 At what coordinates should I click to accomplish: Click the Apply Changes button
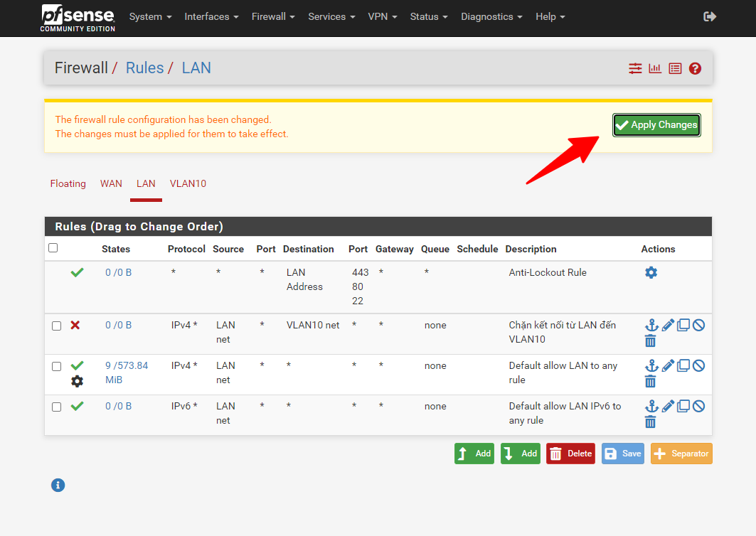(656, 125)
